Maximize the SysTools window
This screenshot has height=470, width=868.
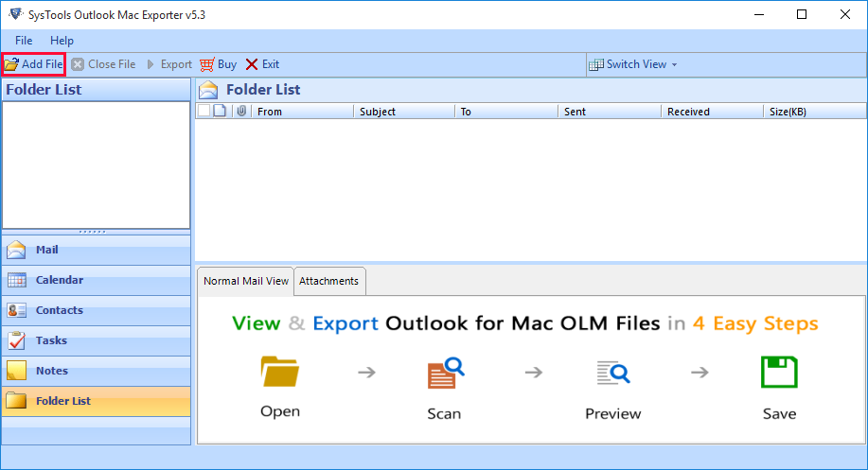click(x=802, y=14)
